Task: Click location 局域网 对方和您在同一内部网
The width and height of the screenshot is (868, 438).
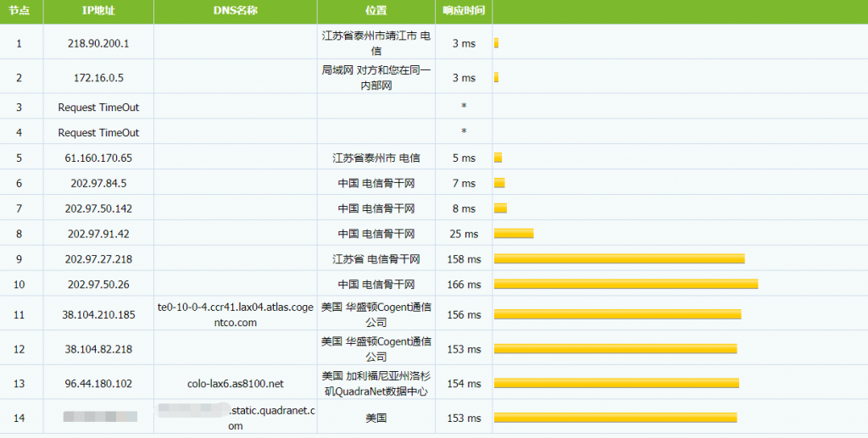Action: point(376,78)
